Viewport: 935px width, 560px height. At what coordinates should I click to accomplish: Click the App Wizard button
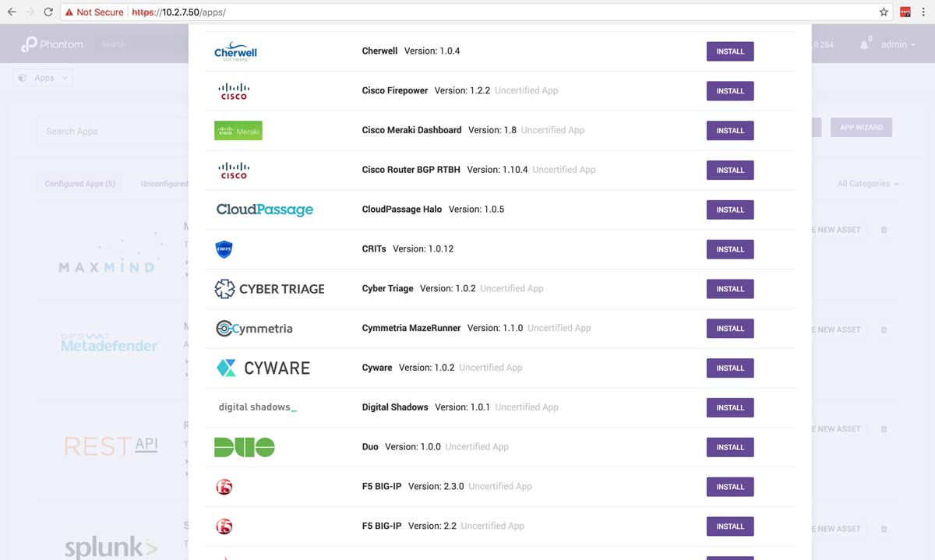(861, 128)
